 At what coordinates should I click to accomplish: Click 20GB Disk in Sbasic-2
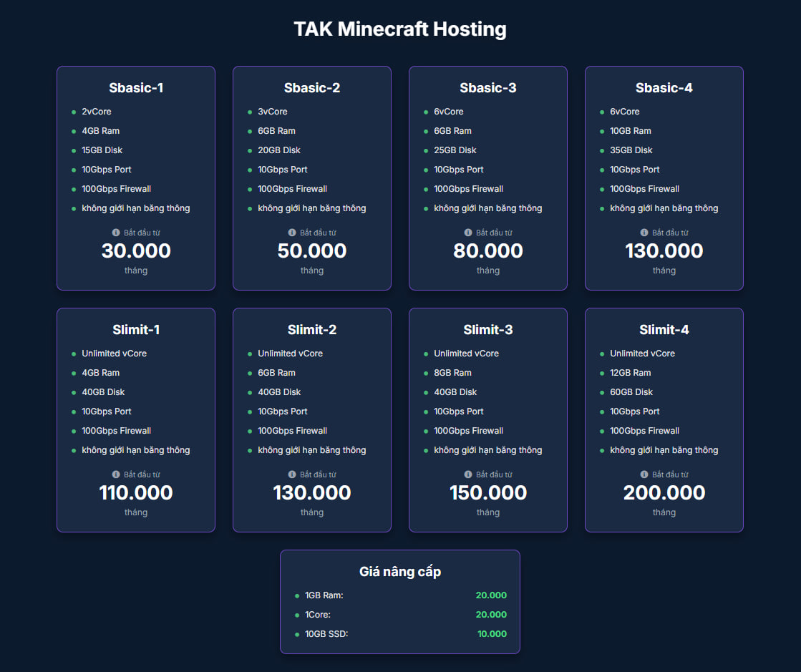point(279,150)
